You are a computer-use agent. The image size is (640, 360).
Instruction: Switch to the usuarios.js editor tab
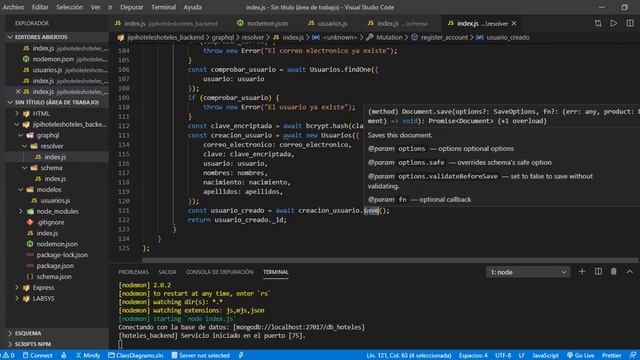pos(328,23)
